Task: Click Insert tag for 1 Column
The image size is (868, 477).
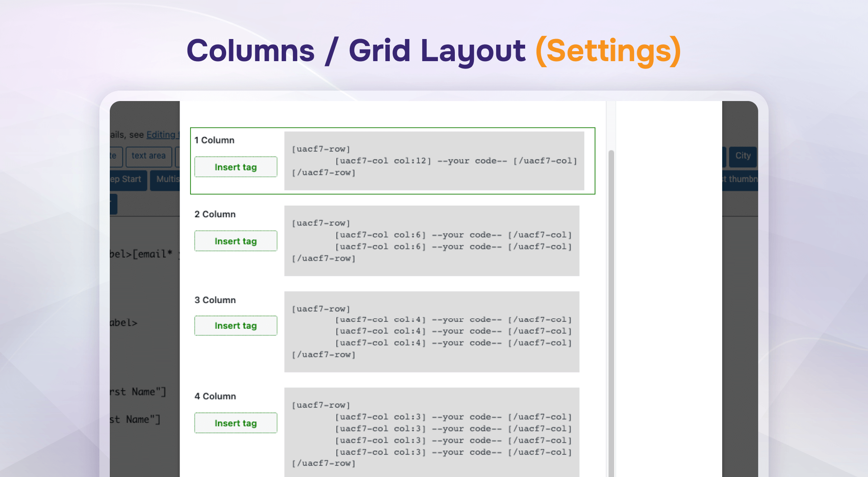Action: point(236,167)
